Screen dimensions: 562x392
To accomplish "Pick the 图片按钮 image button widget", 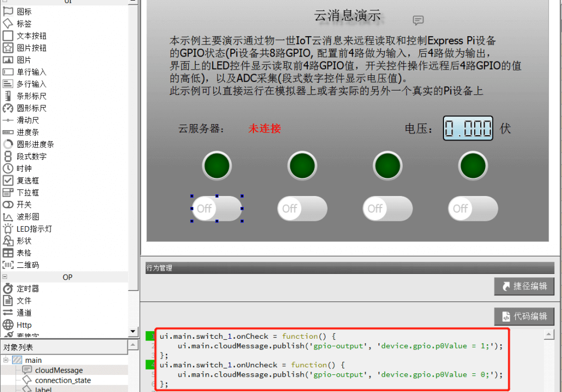I will (24, 48).
